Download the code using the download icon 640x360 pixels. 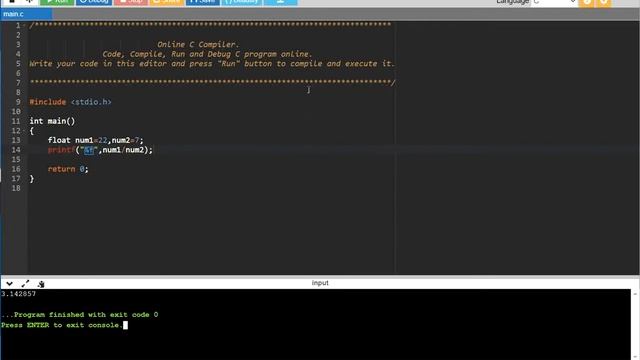[x=280, y=2]
